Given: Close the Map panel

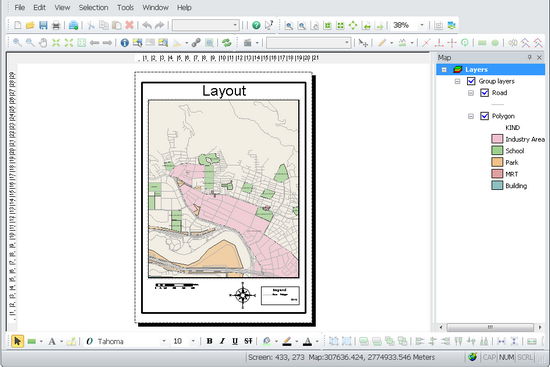Looking at the screenshot, I should (539, 57).
